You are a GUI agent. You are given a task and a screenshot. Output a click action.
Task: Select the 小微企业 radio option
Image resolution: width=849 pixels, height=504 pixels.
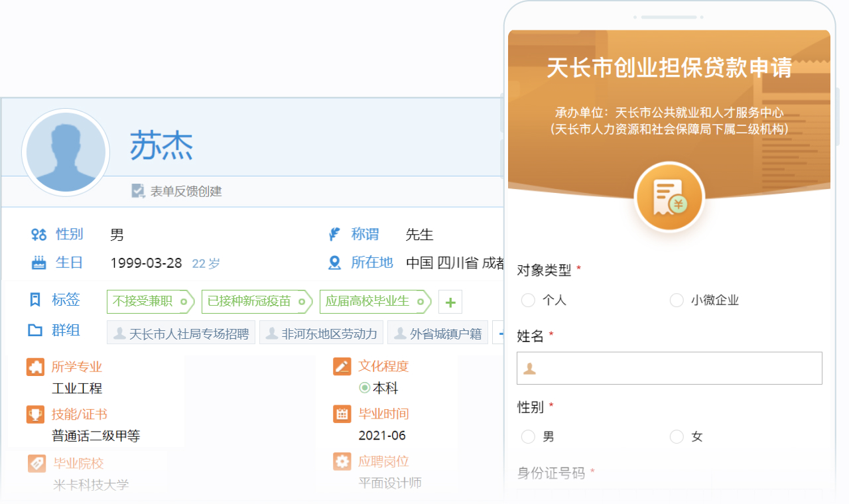point(677,300)
